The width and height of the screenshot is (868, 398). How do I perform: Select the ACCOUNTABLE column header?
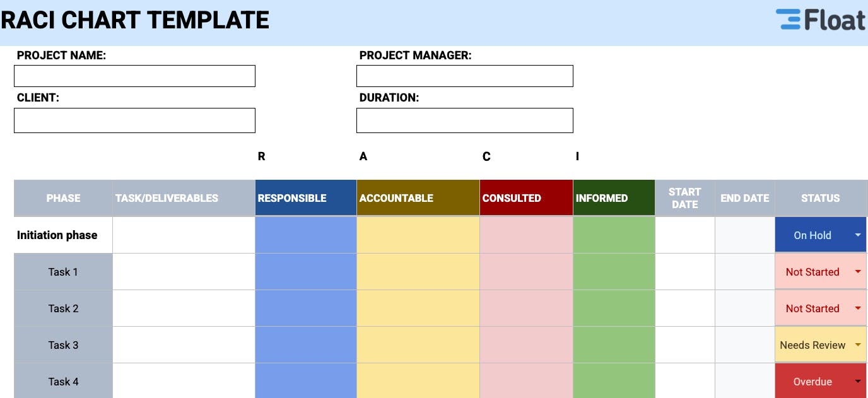point(418,198)
